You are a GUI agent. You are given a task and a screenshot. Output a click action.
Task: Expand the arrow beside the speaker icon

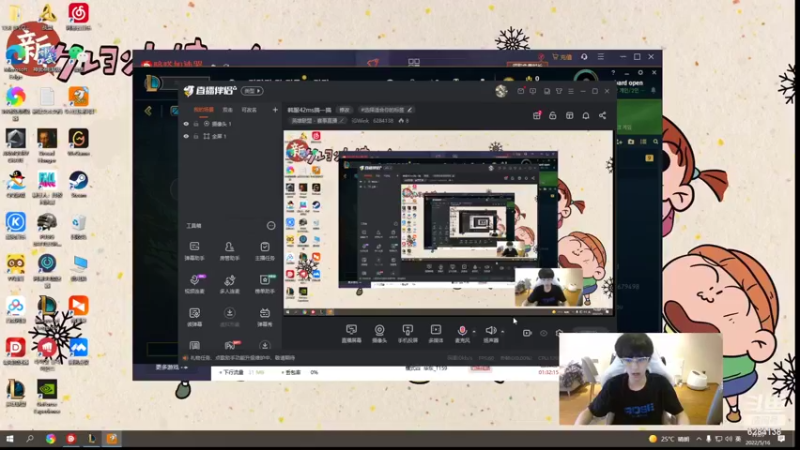pyautogui.click(x=503, y=332)
